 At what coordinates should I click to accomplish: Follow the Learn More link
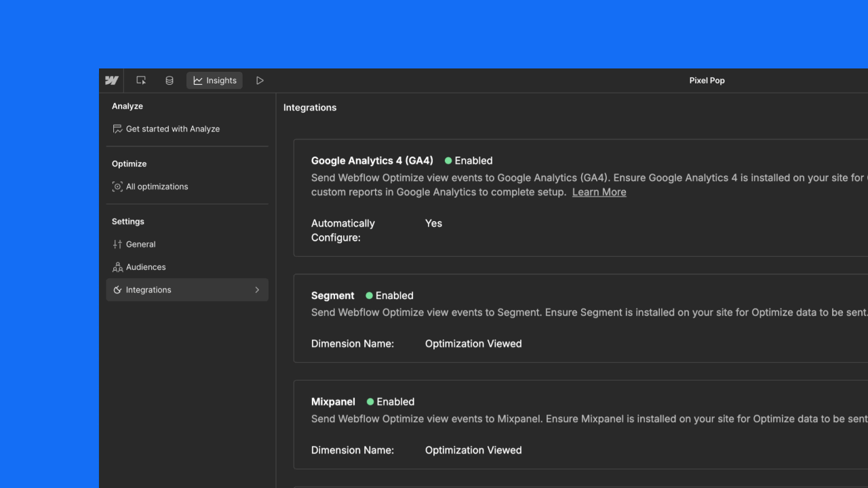(599, 192)
